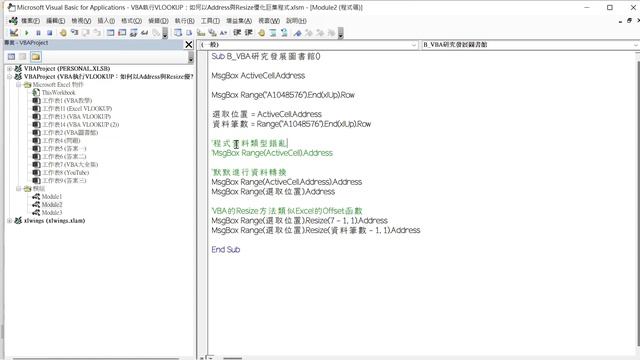Viewport: 640px width, 360px height.
Task: Click the Quick Watch glasses icon
Action: click(144, 33)
